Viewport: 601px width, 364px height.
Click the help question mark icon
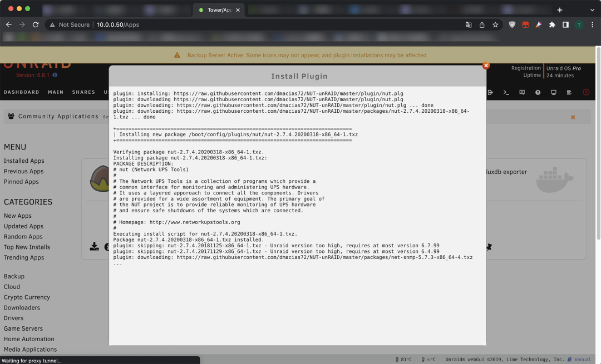click(538, 92)
